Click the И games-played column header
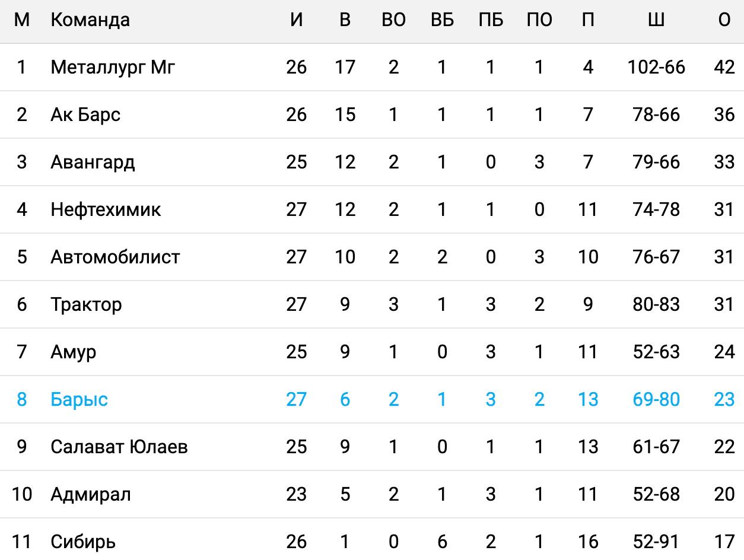Screen dimensions: 744x560 click(x=297, y=20)
